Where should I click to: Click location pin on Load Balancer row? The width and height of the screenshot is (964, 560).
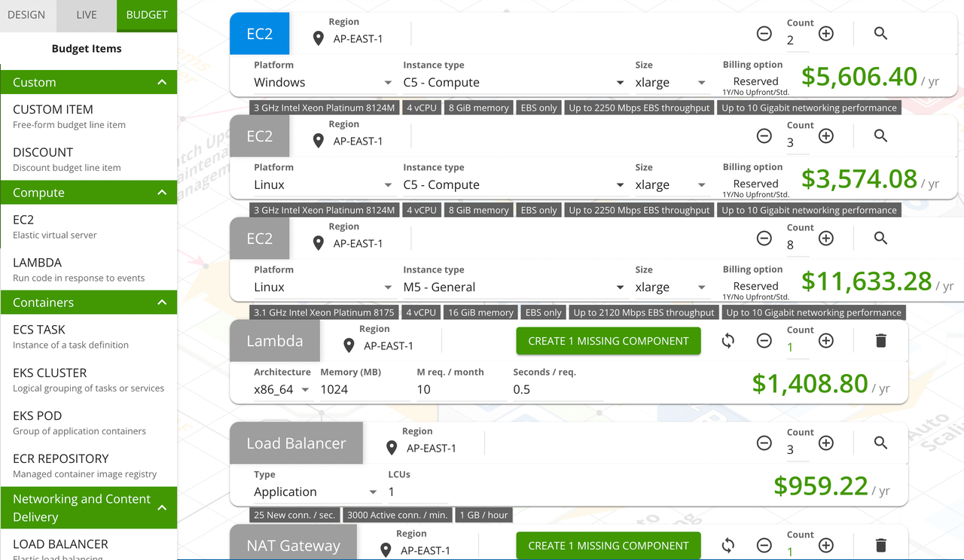click(391, 448)
